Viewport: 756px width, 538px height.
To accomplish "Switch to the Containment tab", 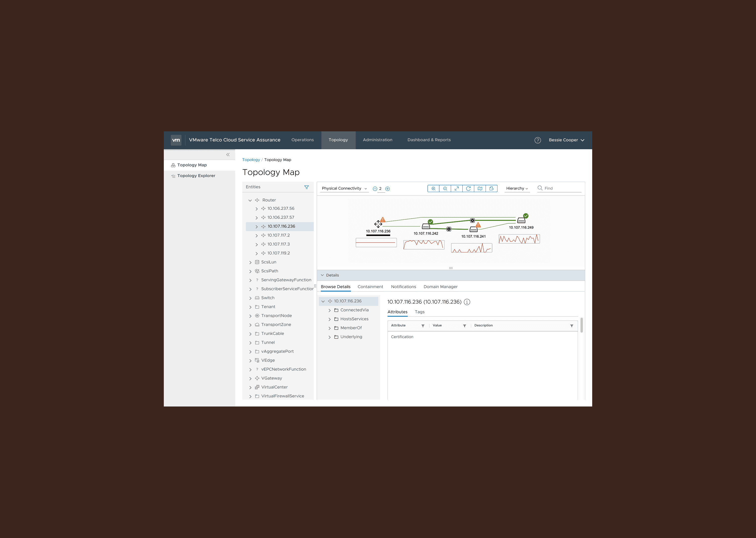I will (x=370, y=287).
